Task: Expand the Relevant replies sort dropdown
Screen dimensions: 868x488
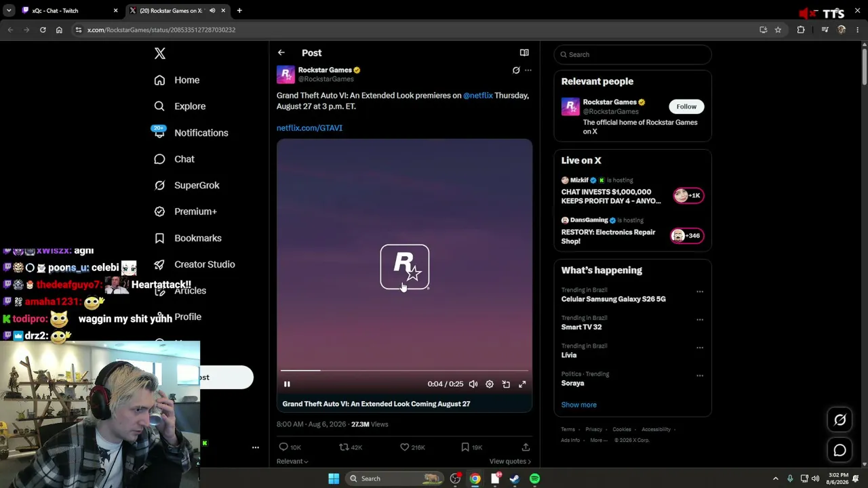Action: (292, 462)
